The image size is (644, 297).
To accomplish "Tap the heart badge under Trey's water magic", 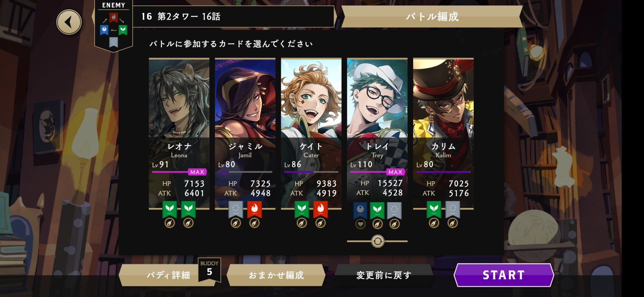I will tap(360, 224).
